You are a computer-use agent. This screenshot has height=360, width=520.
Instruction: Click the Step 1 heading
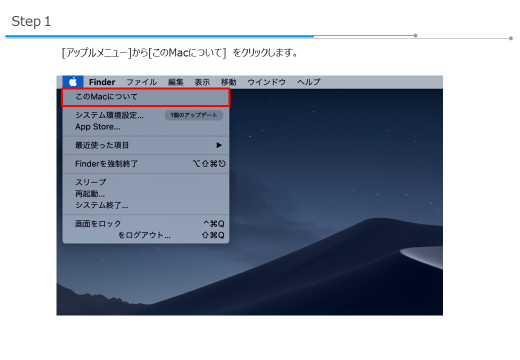[31, 21]
